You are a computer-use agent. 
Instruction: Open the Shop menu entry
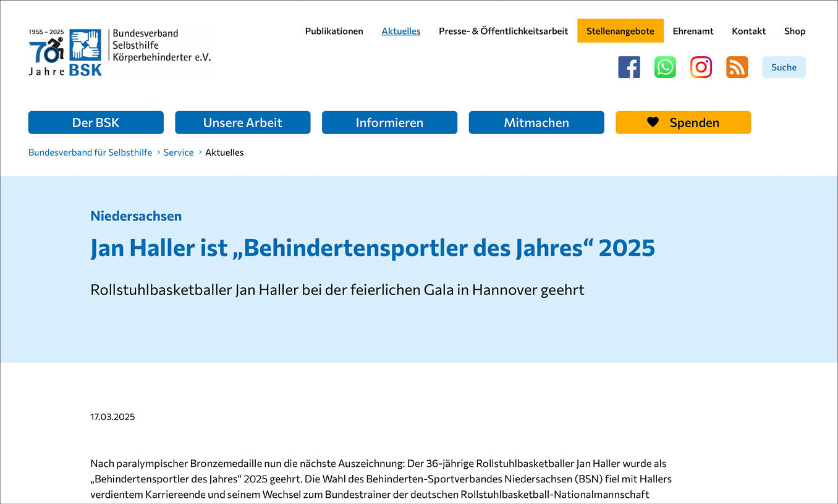(x=795, y=31)
